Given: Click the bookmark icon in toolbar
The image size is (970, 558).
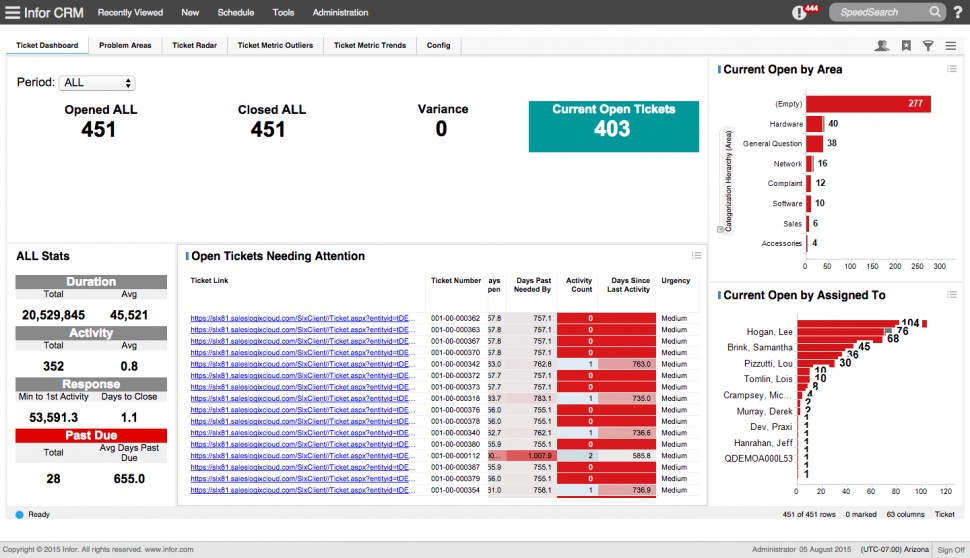Looking at the screenshot, I should 906,45.
